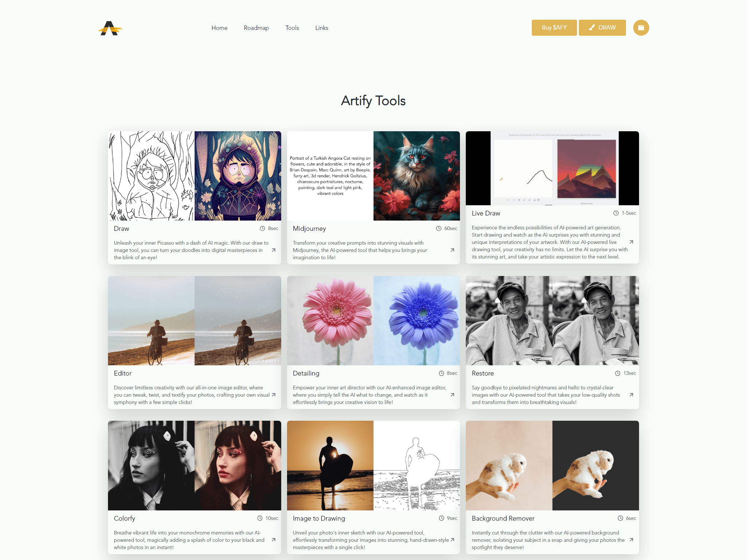Select the Colorfy woman portrait thumbnail
Image resolution: width=747 pixels, height=560 pixels.
[194, 466]
